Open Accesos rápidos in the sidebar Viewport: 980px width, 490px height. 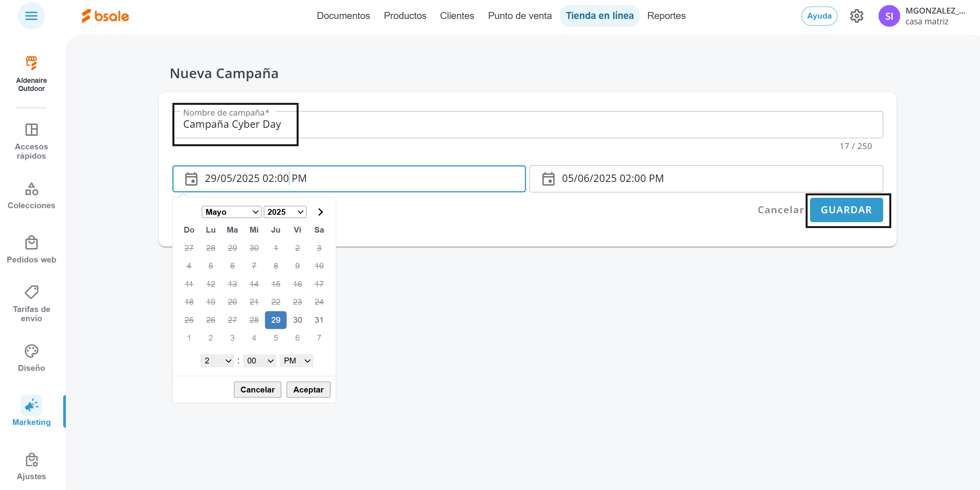coord(31,141)
